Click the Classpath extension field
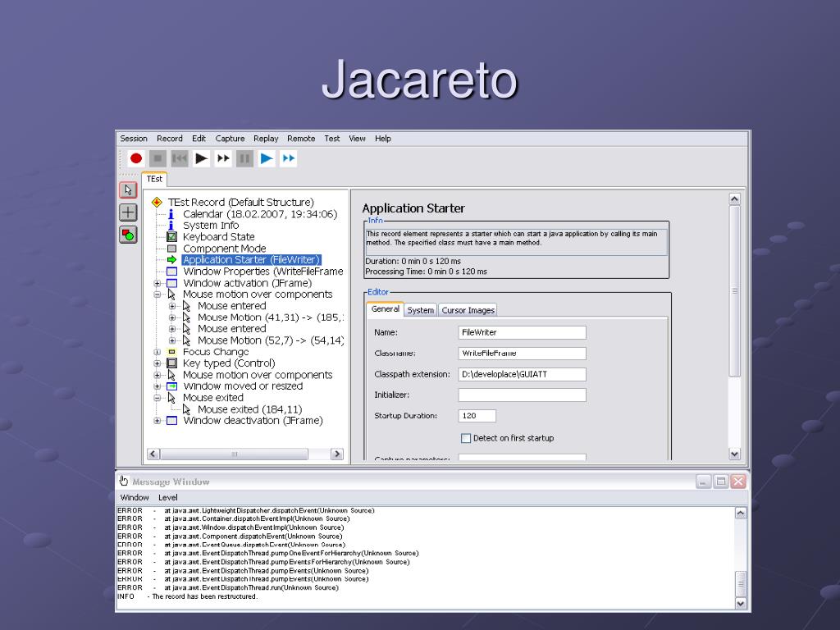 pyautogui.click(x=523, y=374)
